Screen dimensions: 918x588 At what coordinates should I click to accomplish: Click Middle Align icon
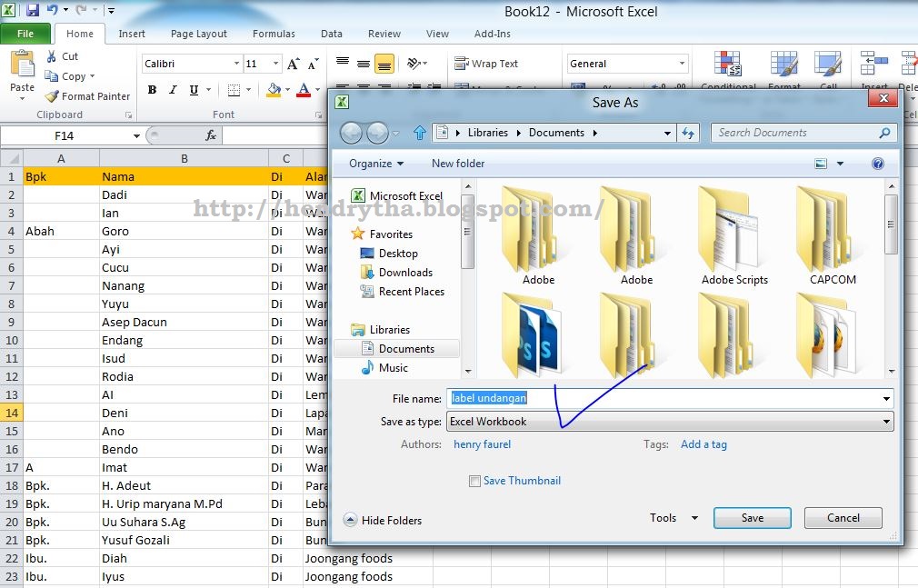(x=364, y=64)
